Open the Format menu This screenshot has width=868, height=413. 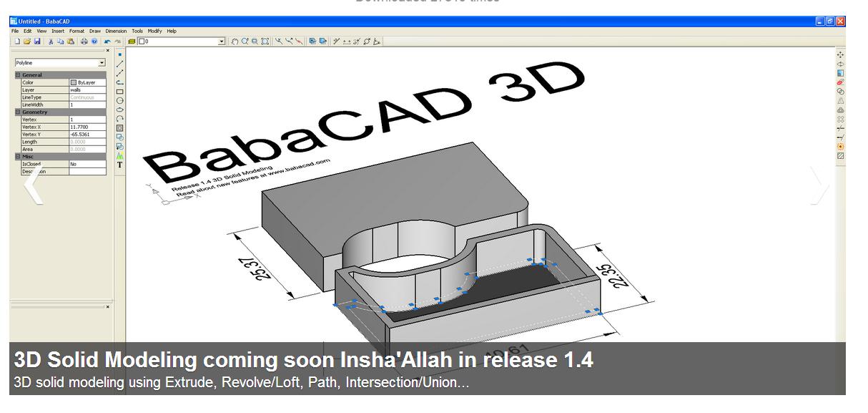(x=77, y=31)
